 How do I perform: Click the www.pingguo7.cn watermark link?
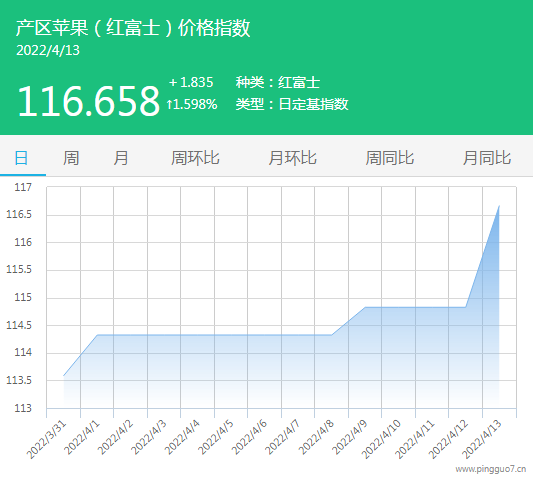coord(491,469)
